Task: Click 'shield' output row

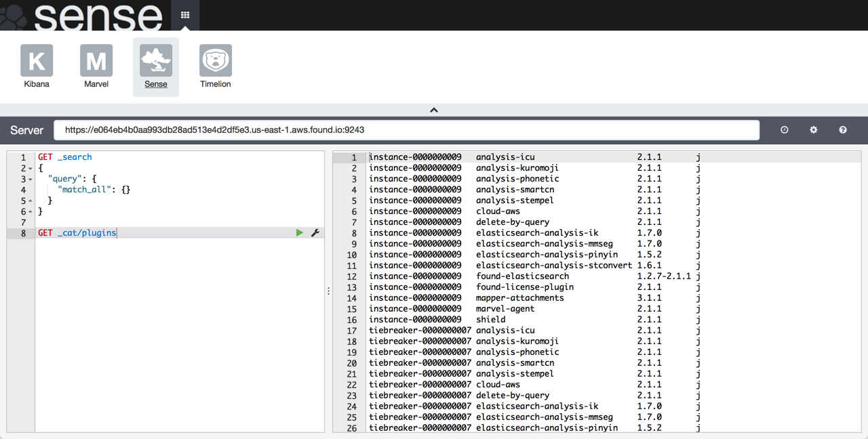Action: [x=491, y=320]
